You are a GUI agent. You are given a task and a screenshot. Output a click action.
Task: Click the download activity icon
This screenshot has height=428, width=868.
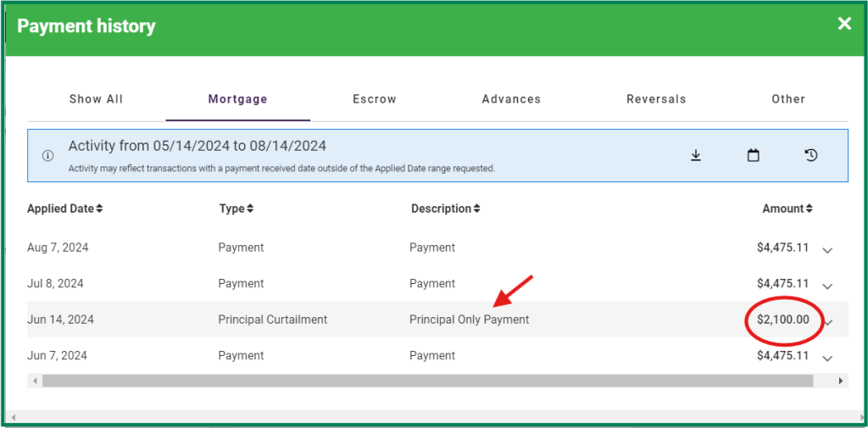(x=696, y=155)
